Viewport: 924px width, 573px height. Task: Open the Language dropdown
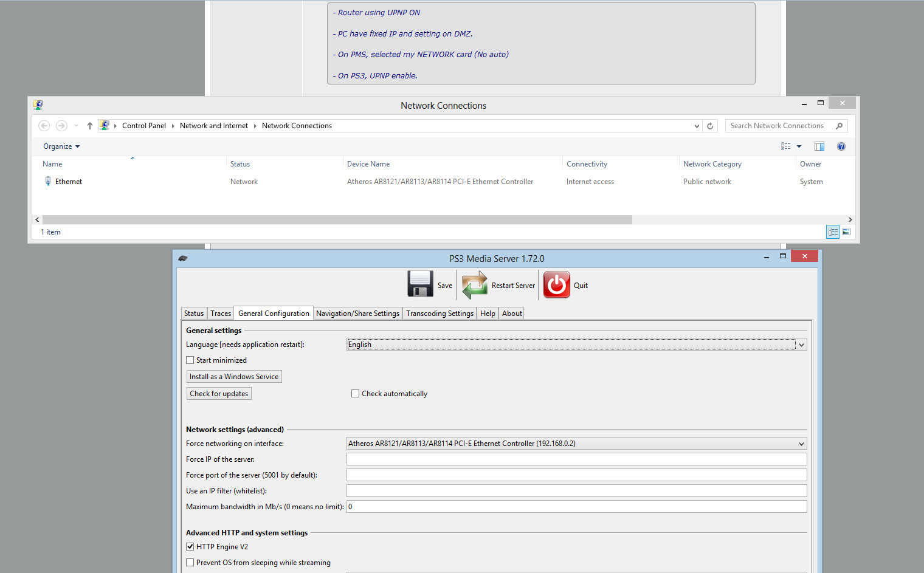[801, 345]
